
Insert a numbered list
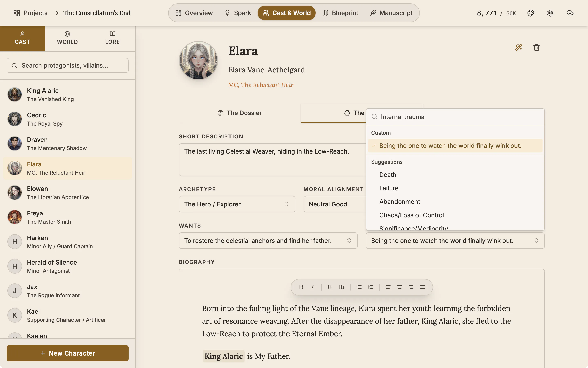tap(371, 287)
